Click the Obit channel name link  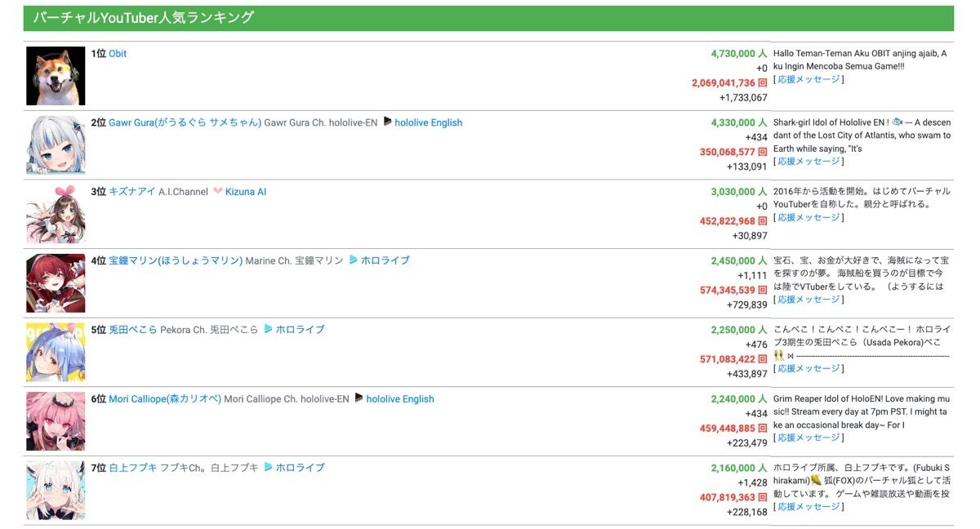point(118,54)
